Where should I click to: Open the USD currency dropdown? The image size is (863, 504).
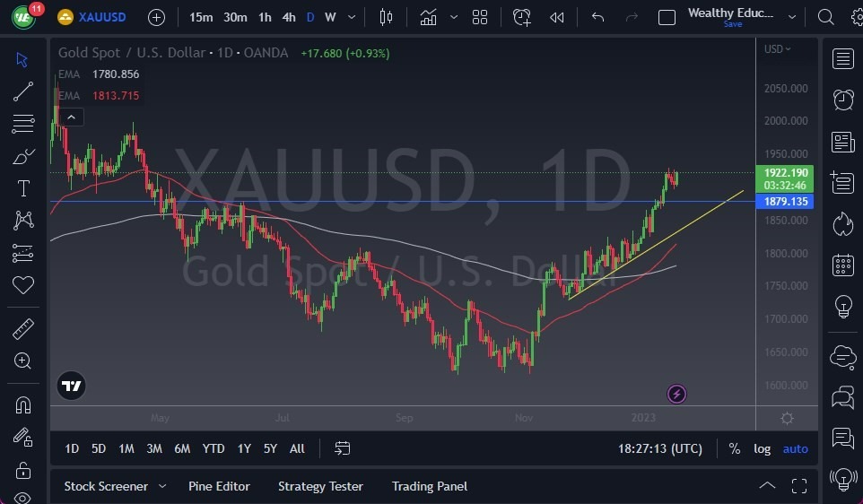[x=777, y=49]
